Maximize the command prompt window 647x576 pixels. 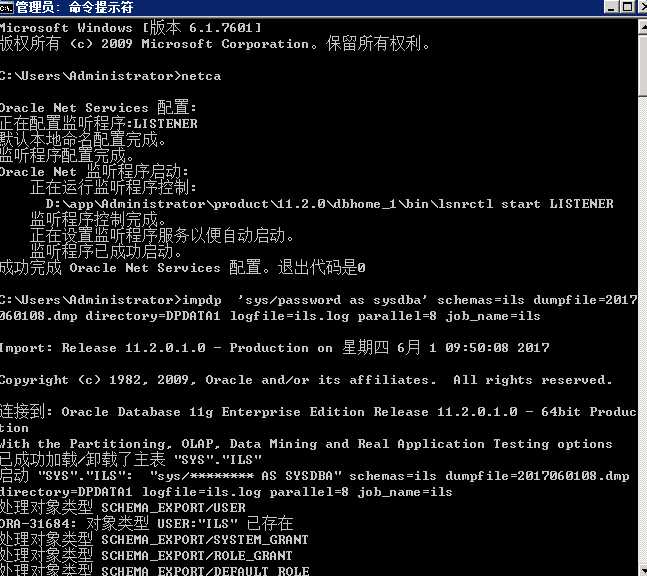[x=628, y=7]
